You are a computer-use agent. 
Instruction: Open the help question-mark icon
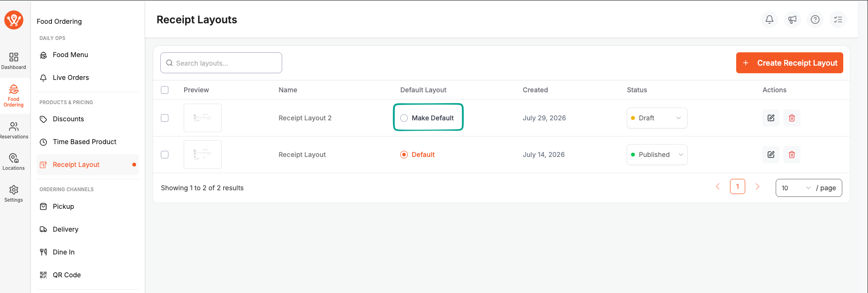815,20
